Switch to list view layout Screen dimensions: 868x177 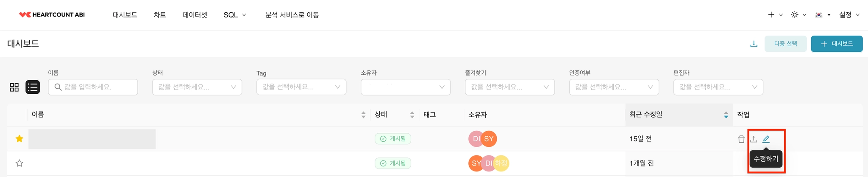click(x=33, y=87)
